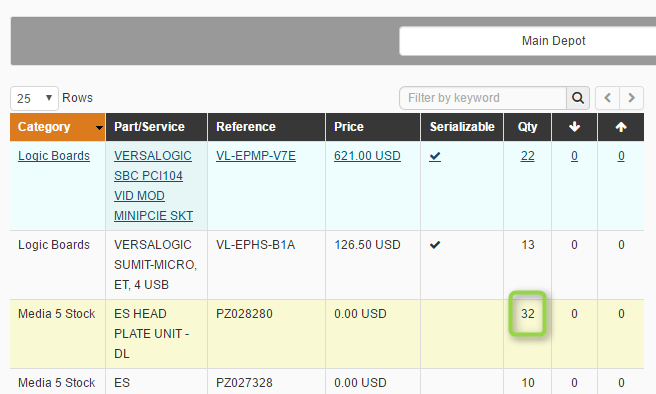The width and height of the screenshot is (656, 394).
Task: Focus the Filter by keyword field
Action: tap(483, 98)
